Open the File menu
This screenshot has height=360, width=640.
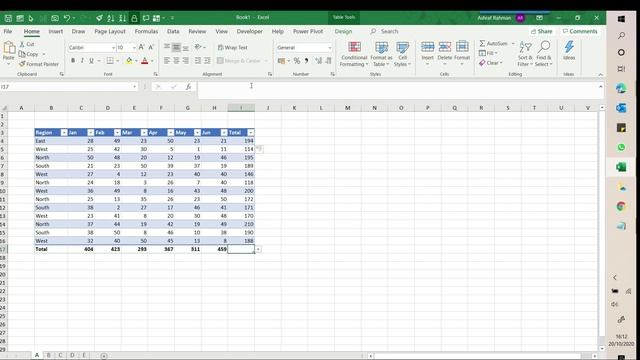[8, 31]
